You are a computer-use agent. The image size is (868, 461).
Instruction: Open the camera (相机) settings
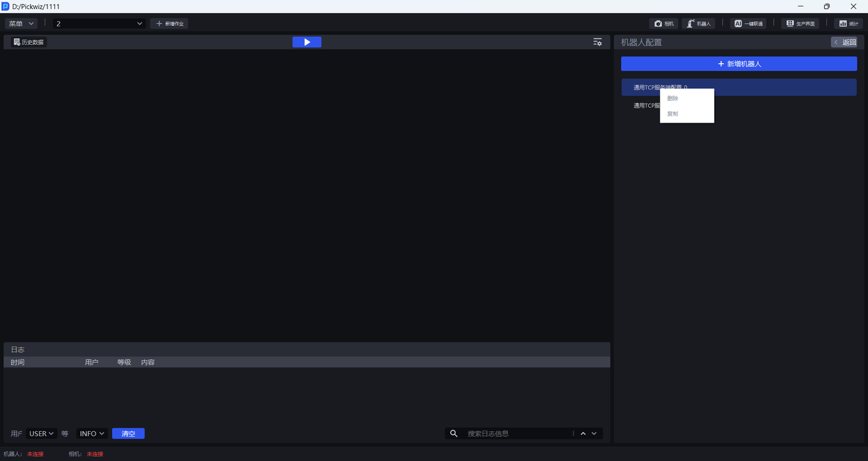tap(664, 24)
